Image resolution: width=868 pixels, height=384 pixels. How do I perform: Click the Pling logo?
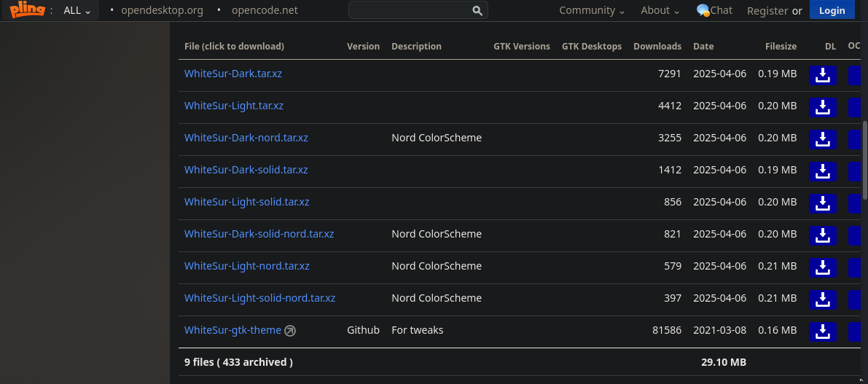coord(27,9)
